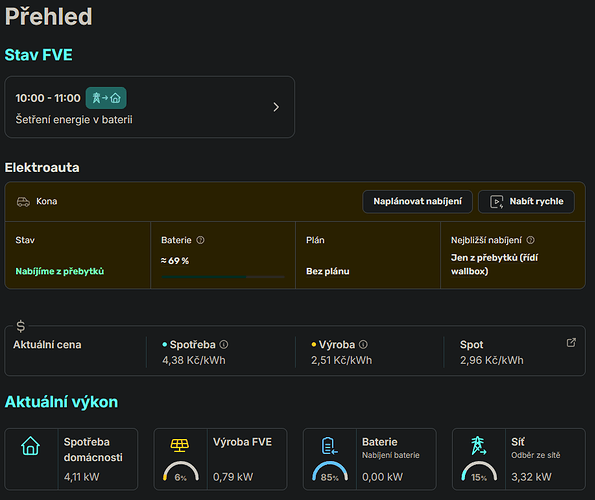The height and width of the screenshot is (500, 595).
Task: Click info icon next to Nejbližší nabíjení
Action: pyautogui.click(x=530, y=240)
